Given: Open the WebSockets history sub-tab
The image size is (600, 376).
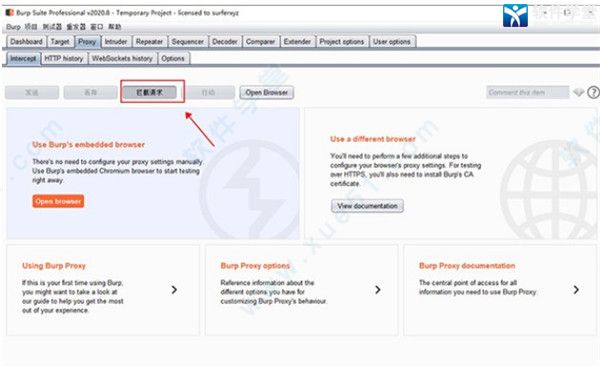Looking at the screenshot, I should [122, 59].
